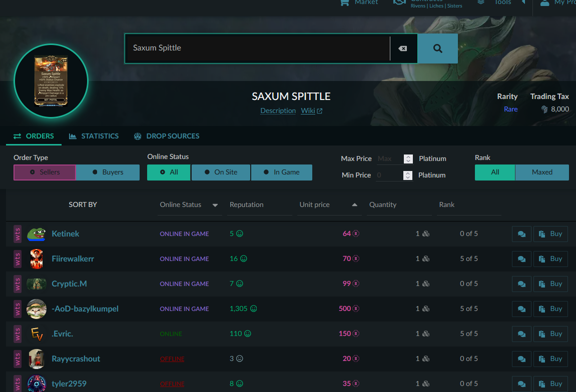Buy from Rayycrashout for 20 platinum

(550, 358)
